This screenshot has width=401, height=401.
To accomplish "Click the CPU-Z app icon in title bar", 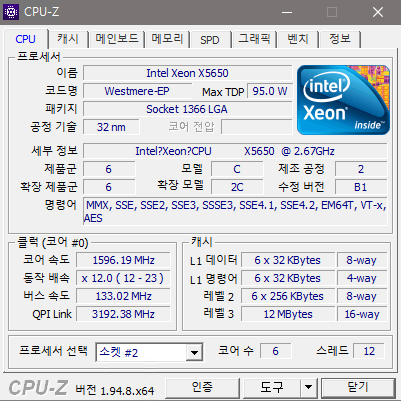I will (x=11, y=12).
